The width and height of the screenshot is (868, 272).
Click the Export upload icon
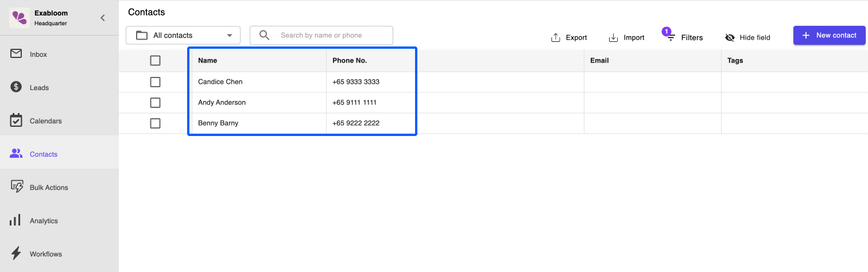point(555,37)
